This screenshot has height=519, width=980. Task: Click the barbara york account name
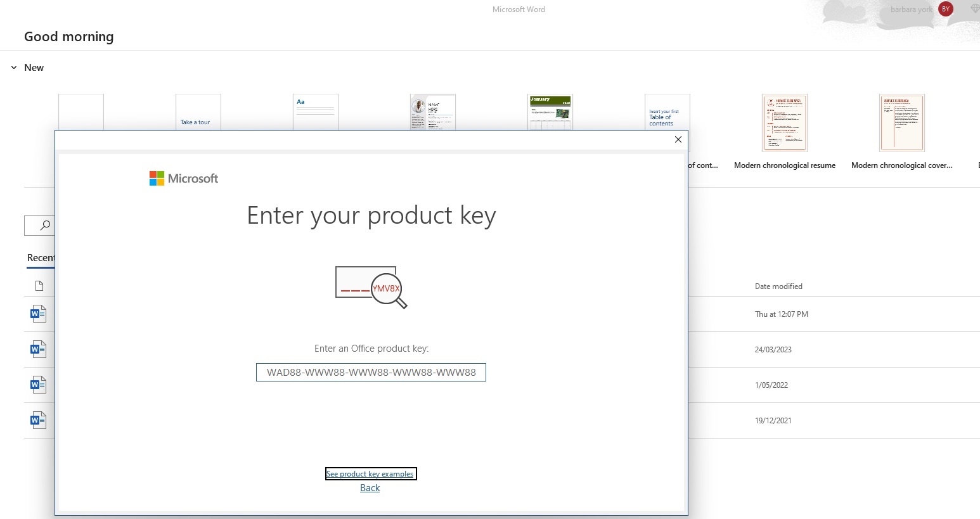click(x=911, y=10)
